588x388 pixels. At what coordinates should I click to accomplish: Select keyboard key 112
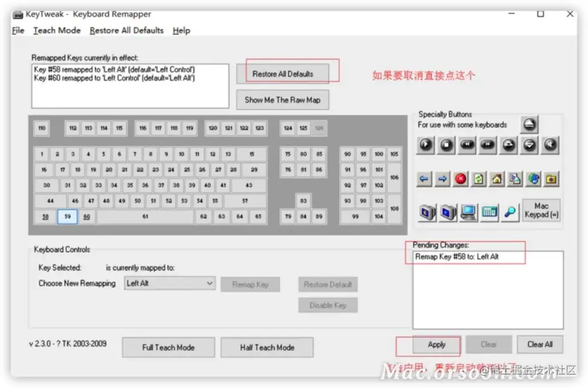point(73,128)
